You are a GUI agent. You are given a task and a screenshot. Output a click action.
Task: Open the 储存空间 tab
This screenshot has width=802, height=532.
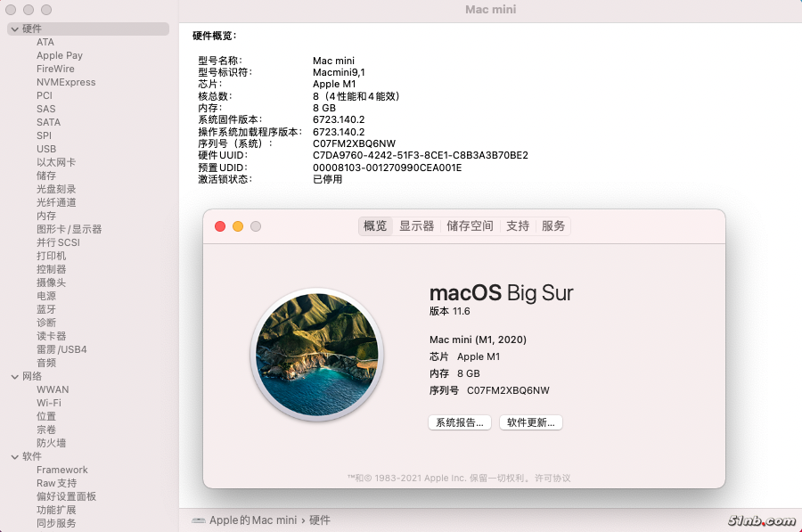(470, 226)
